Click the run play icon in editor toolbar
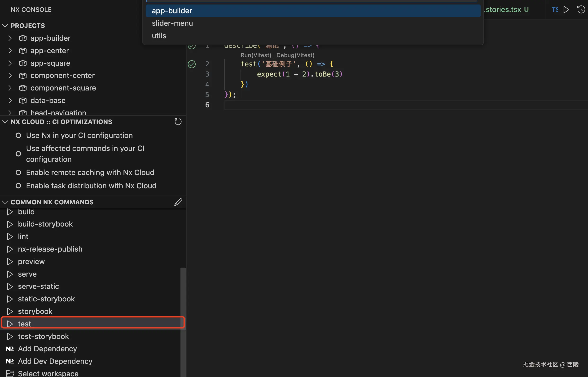 coord(566,10)
